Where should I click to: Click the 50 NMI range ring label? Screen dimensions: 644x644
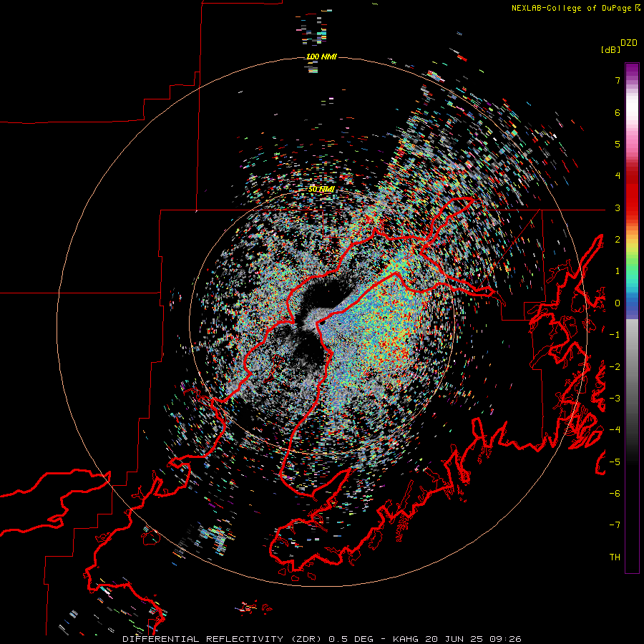(x=321, y=189)
